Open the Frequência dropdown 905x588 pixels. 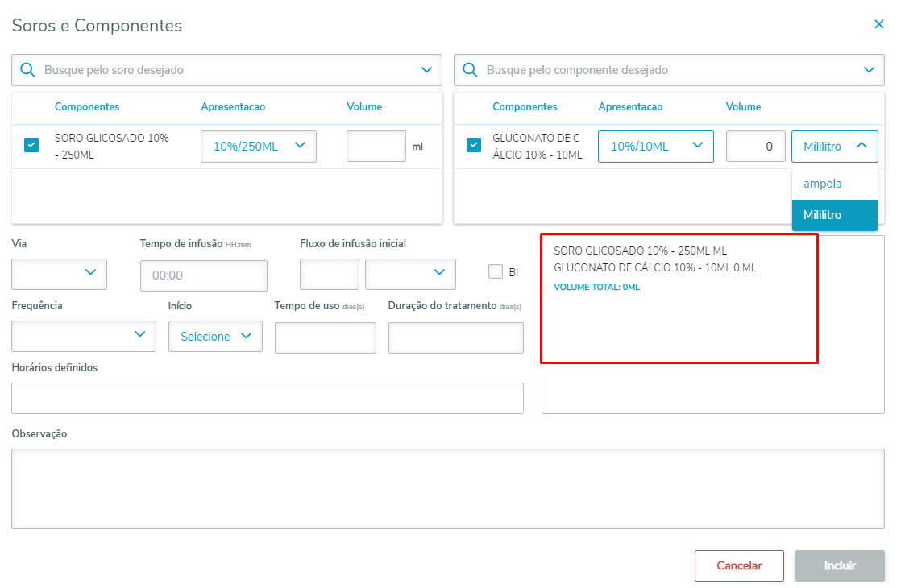click(84, 335)
